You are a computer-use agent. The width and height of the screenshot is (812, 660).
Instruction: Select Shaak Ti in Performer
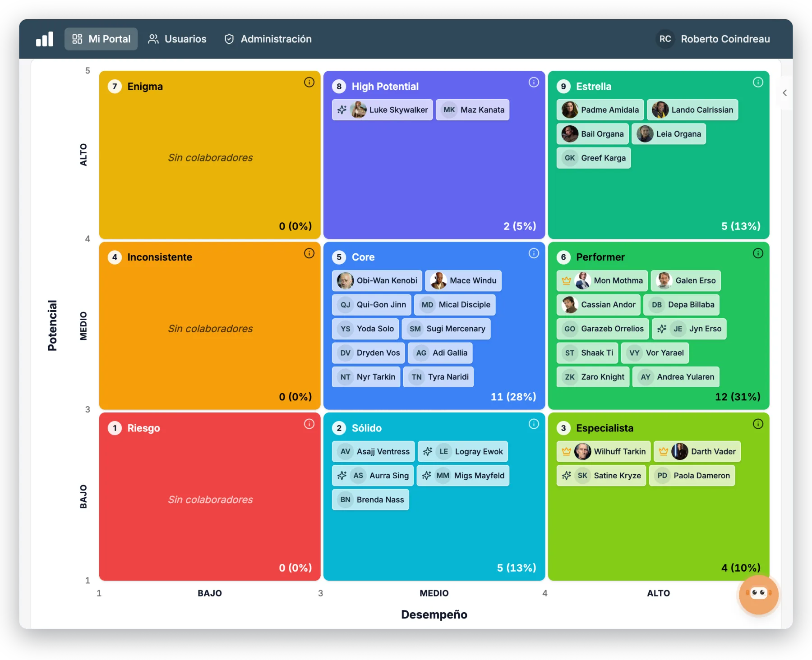(587, 353)
